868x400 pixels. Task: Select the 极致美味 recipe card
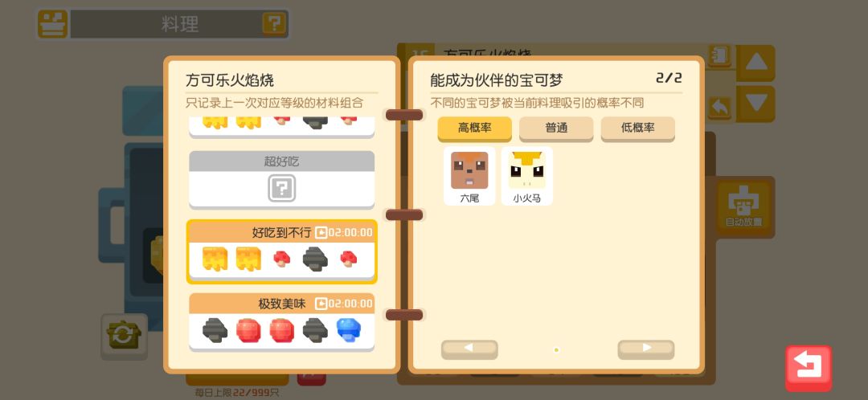pyautogui.click(x=282, y=322)
